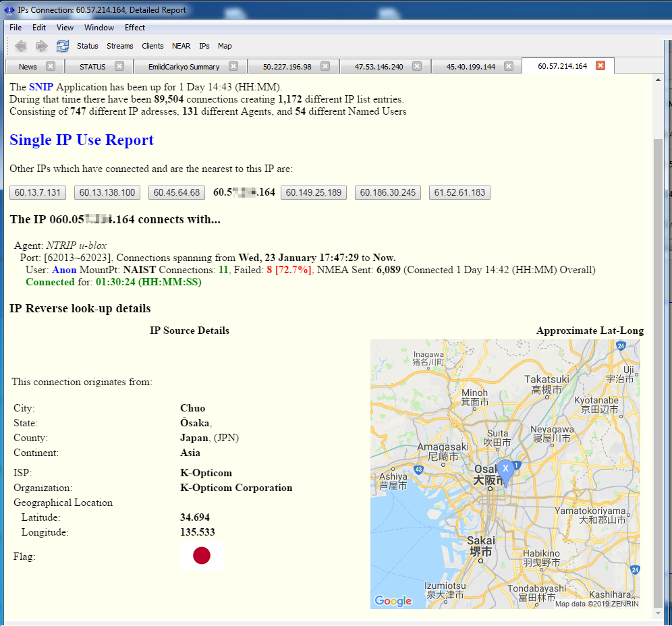Image resolution: width=672 pixels, height=626 pixels.
Task: Click the Google logo on the map
Action: click(x=393, y=601)
